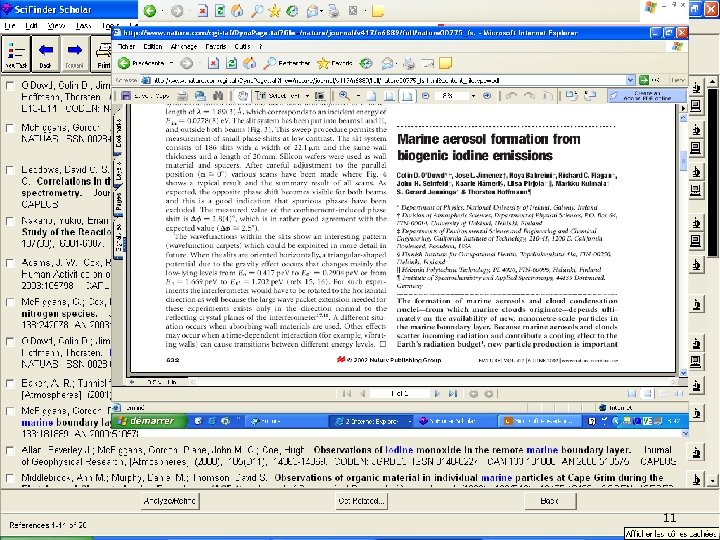The height and width of the screenshot is (540, 720).
Task: Open Rechercher search in the IE toolbar
Action: (x=288, y=63)
